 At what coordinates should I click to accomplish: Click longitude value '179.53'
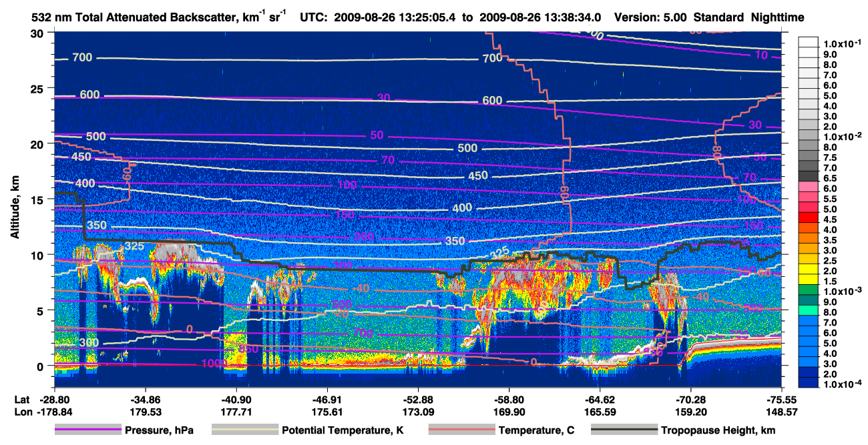145,412
